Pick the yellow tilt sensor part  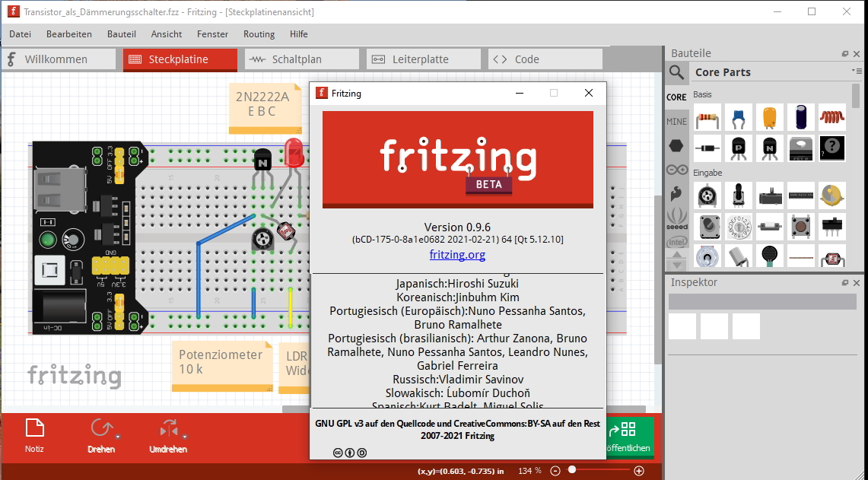point(832,195)
